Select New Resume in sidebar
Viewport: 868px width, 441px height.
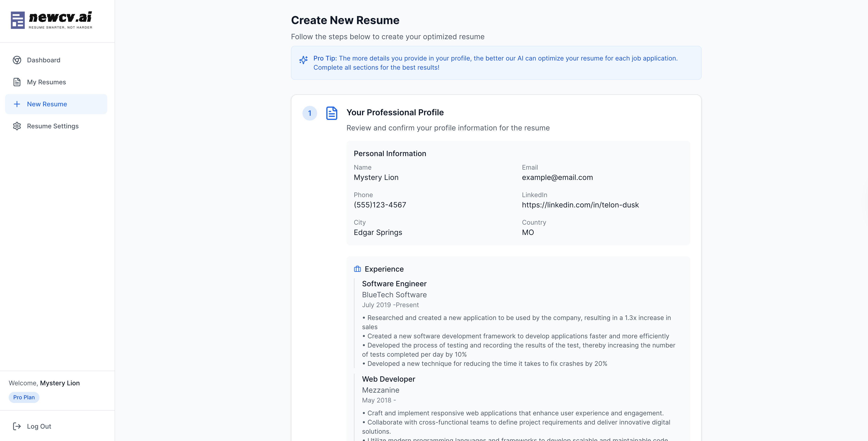coord(47,104)
